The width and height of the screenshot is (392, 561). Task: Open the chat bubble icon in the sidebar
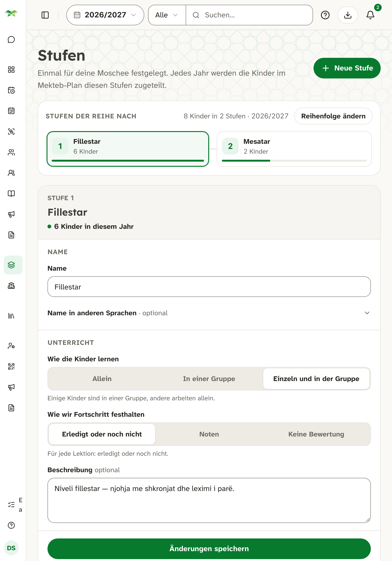pyautogui.click(x=11, y=39)
